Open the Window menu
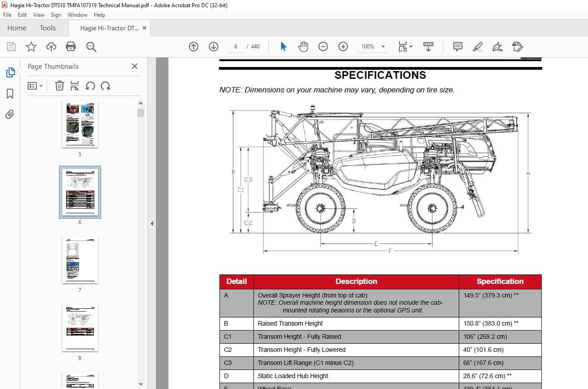This screenshot has width=588, height=389. pos(78,15)
